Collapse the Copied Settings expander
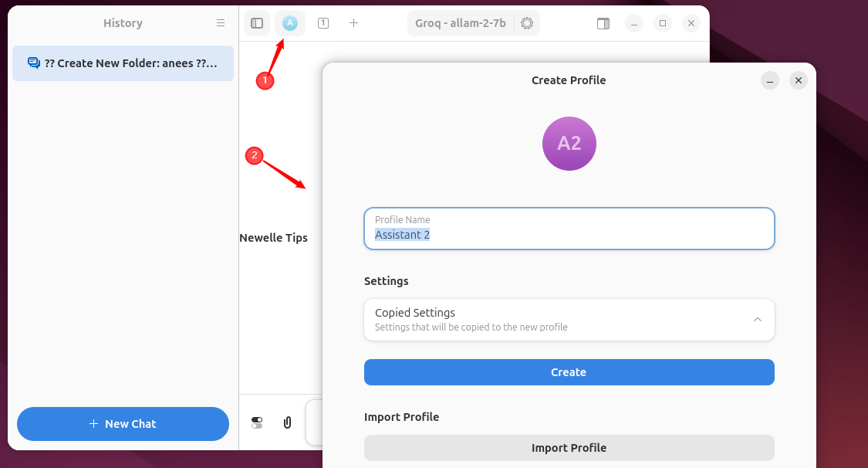This screenshot has width=868, height=468. (758, 320)
